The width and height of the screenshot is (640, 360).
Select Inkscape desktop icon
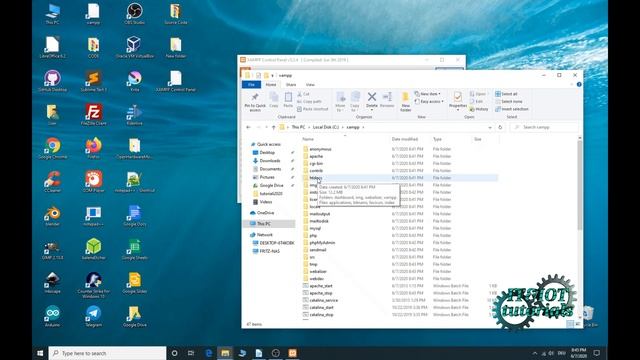click(x=52, y=282)
